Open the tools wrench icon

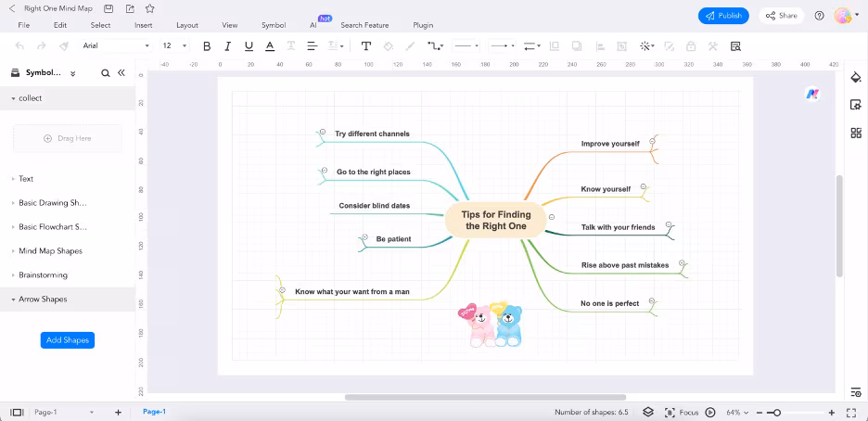713,46
